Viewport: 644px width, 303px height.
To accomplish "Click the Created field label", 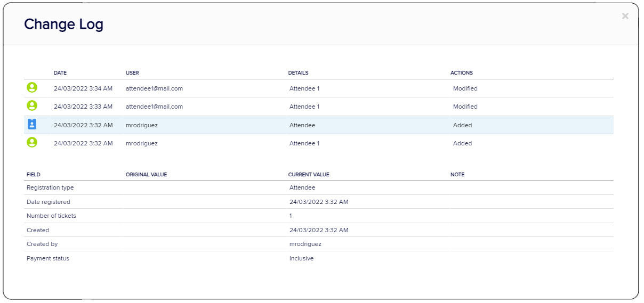I will click(x=38, y=230).
